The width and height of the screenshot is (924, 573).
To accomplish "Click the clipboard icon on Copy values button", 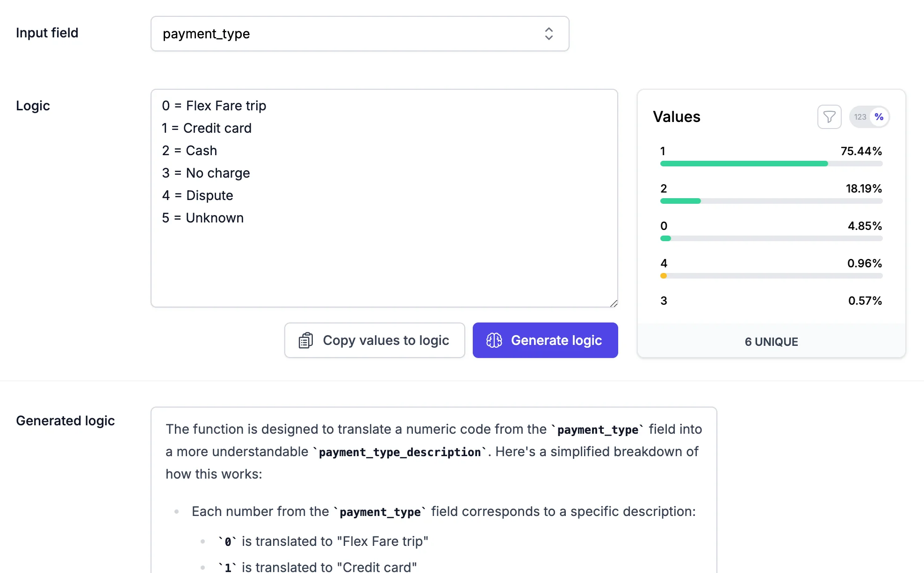I will [x=305, y=340].
